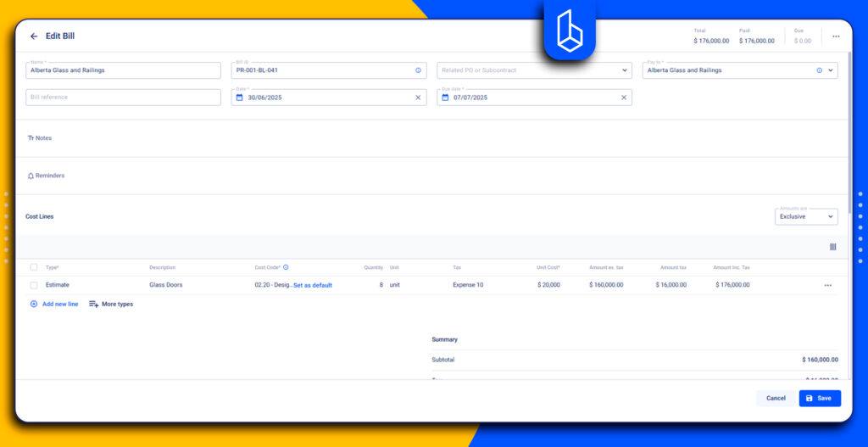Click the info icon in Bill ID field

point(418,70)
